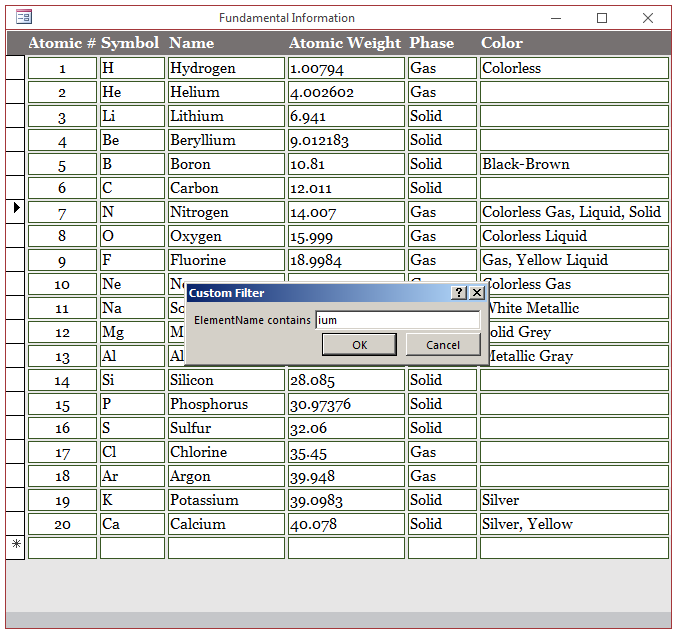Select the symbol cell Cl
676x632 pixels.
132,452
